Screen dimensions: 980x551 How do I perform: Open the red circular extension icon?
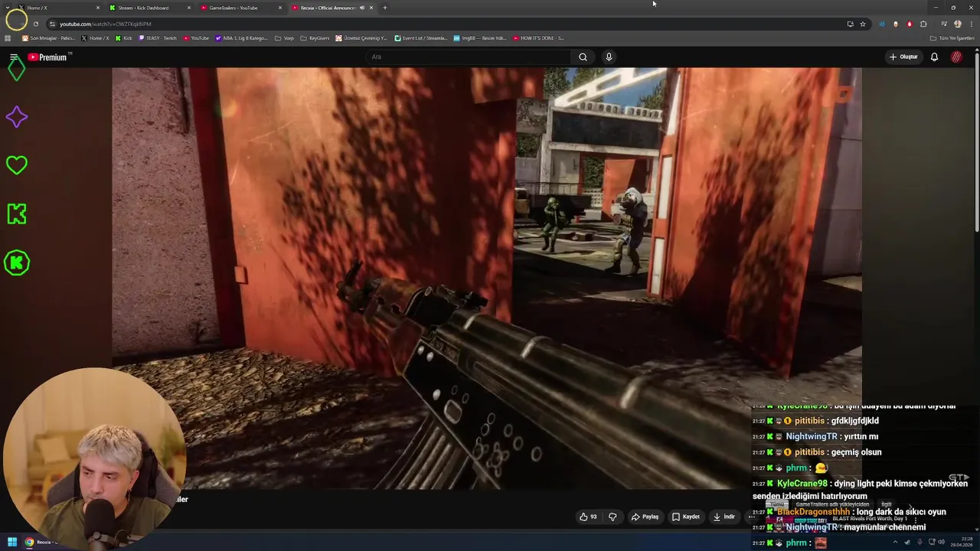(910, 24)
